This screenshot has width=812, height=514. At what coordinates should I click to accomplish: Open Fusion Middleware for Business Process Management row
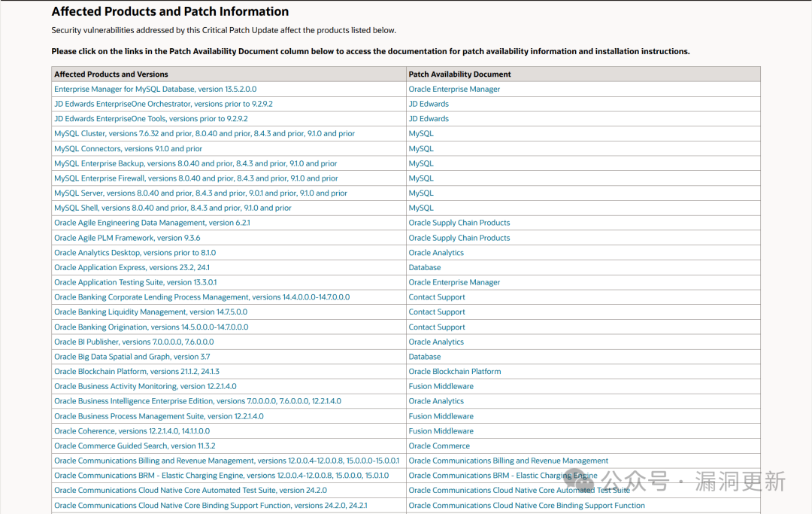click(441, 416)
